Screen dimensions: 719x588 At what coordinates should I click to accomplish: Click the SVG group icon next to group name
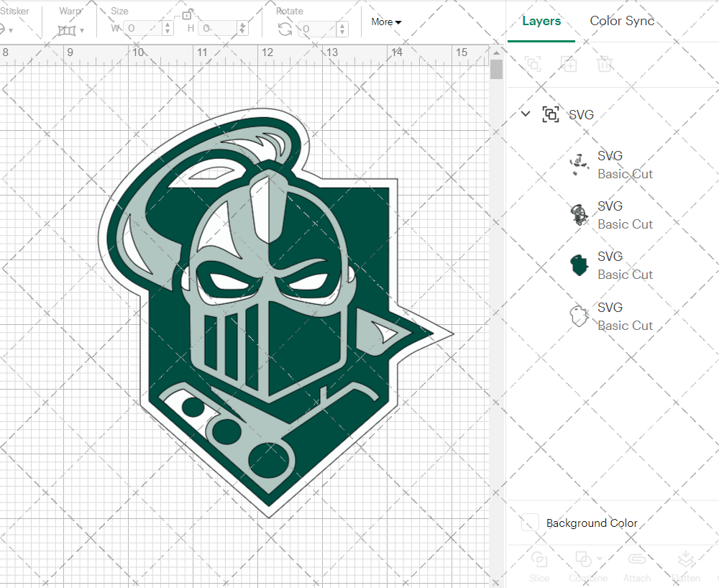coord(551,114)
